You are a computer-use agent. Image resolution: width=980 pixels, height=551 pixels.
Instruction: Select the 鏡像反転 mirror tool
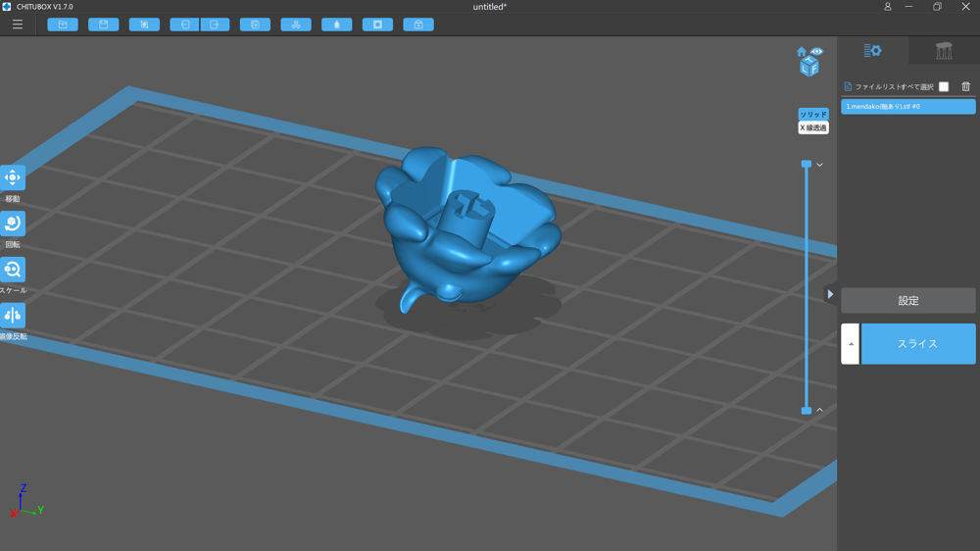pyautogui.click(x=13, y=316)
